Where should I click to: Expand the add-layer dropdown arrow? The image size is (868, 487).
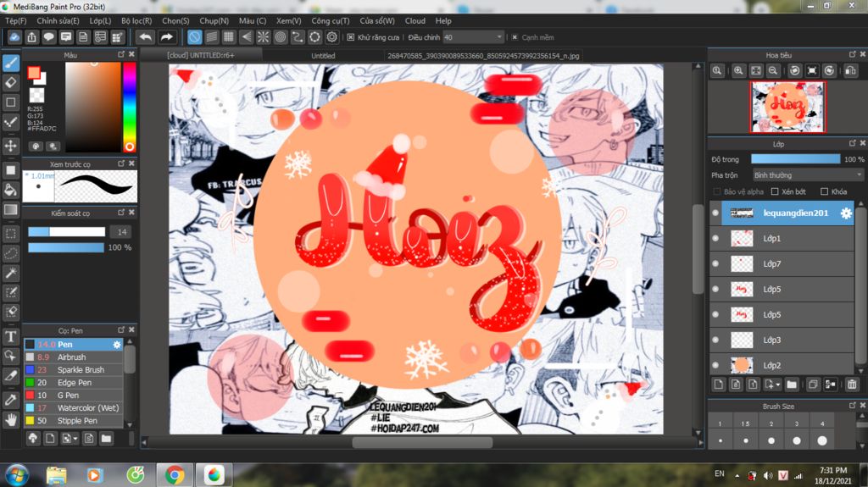coord(778,384)
